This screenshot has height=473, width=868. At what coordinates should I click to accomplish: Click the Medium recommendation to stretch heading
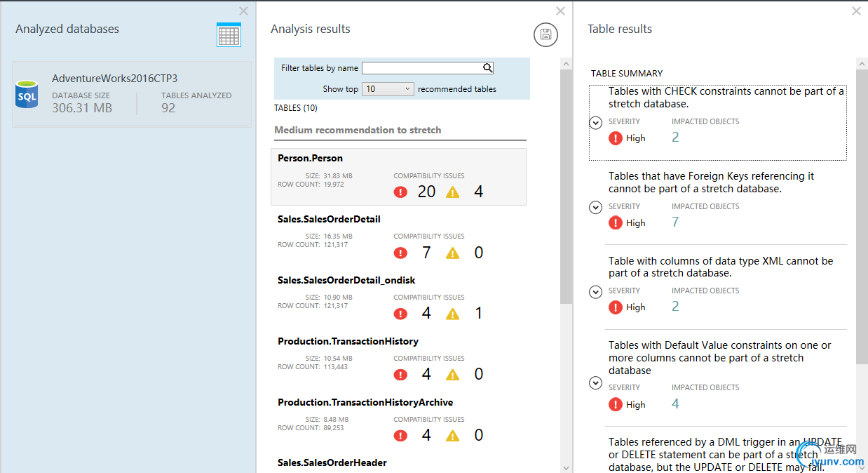(x=358, y=130)
